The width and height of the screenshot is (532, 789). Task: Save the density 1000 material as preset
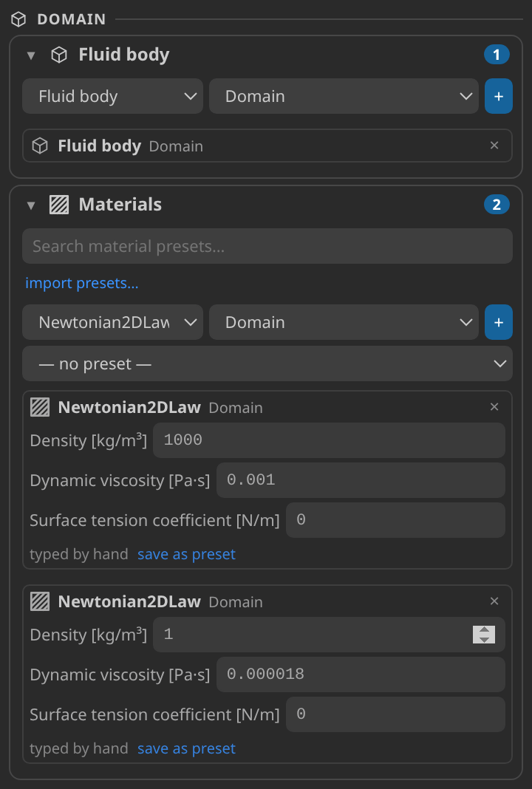tap(186, 554)
